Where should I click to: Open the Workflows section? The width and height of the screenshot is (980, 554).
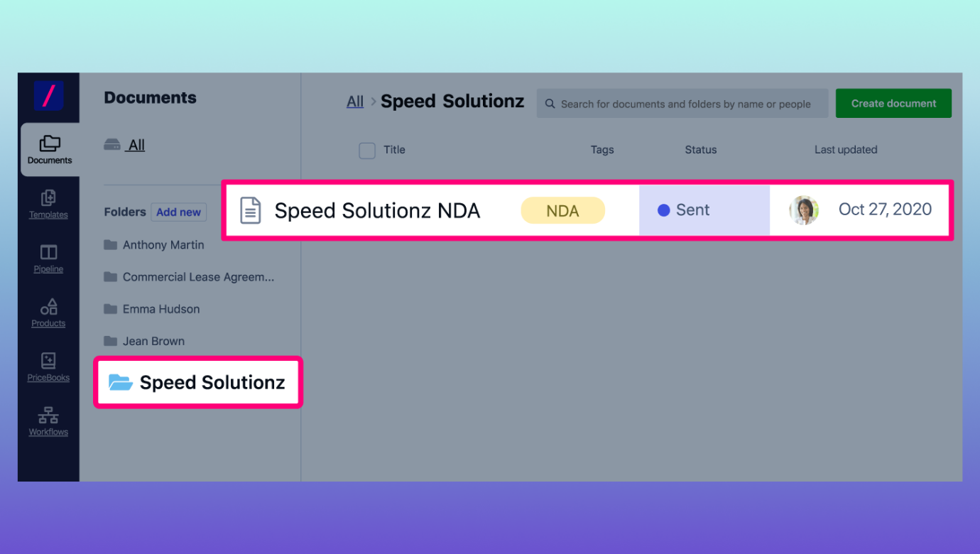pos(48,420)
